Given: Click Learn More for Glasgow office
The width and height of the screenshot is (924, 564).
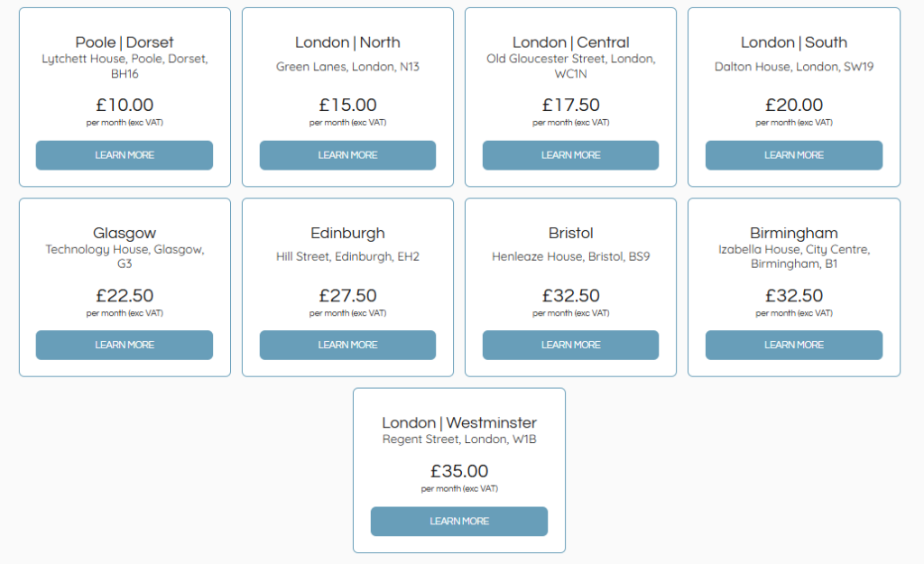Looking at the screenshot, I should (x=124, y=345).
